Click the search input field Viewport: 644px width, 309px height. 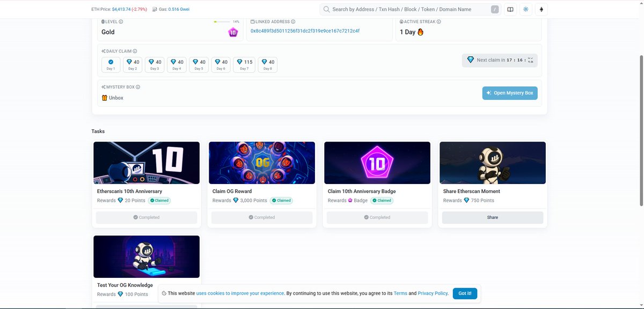tap(408, 9)
